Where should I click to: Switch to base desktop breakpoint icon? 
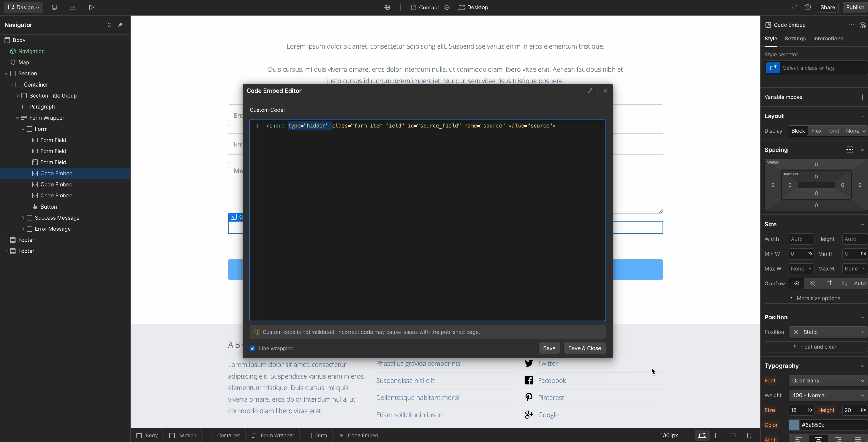click(702, 435)
